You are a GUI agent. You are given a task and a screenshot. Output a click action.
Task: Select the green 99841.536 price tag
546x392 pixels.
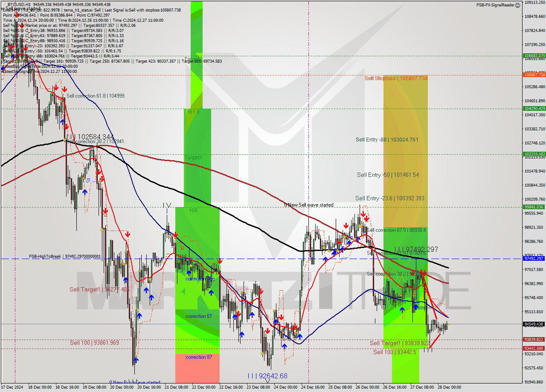(x=534, y=207)
